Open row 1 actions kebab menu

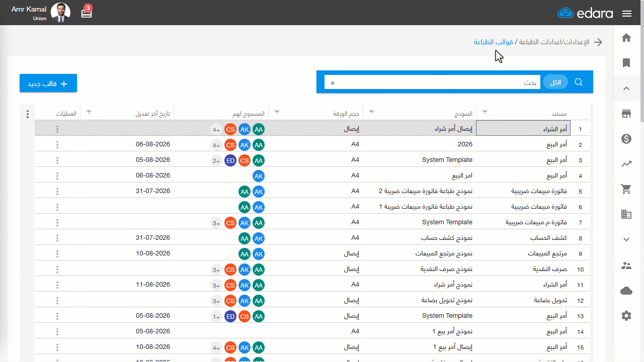[57, 129]
